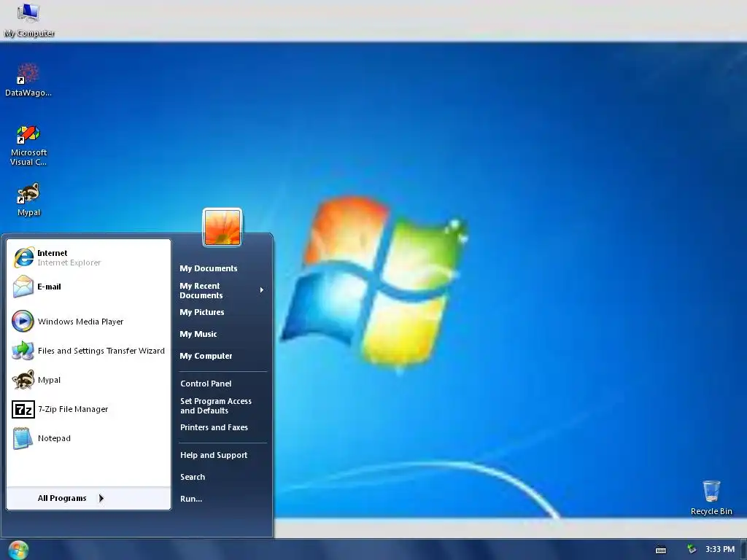Image resolution: width=747 pixels, height=560 pixels.
Task: Open Control Panel
Action: (x=222, y=384)
